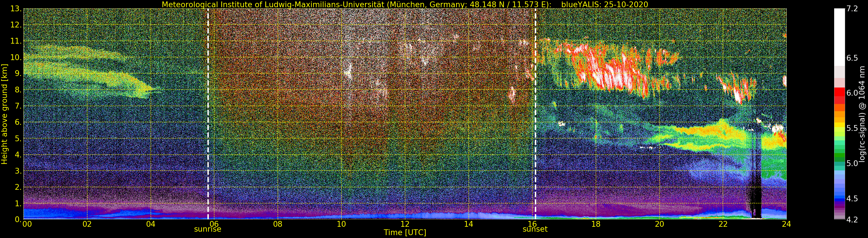The image size is (868, 238).
Task: Click the "00" time axis tick label
Action: [27, 224]
